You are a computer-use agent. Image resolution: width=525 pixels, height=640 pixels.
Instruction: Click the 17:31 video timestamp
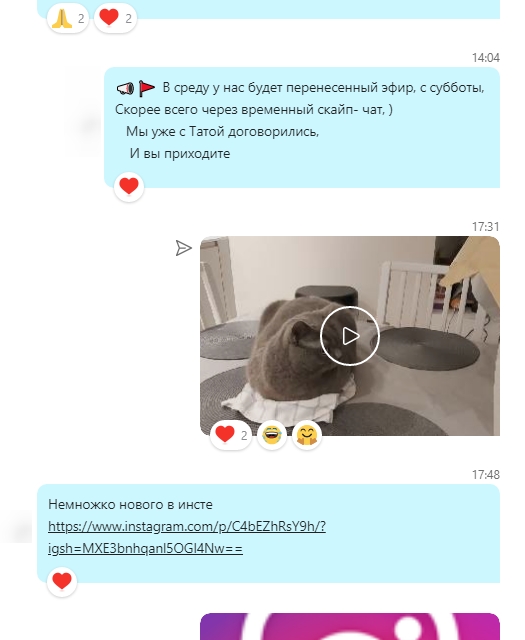(486, 227)
